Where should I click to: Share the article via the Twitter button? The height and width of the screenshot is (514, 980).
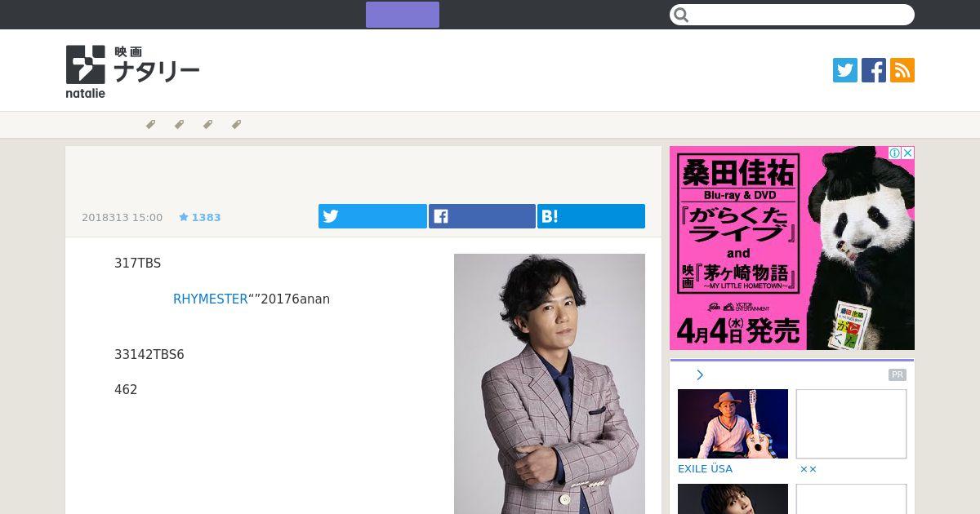pos(372,216)
